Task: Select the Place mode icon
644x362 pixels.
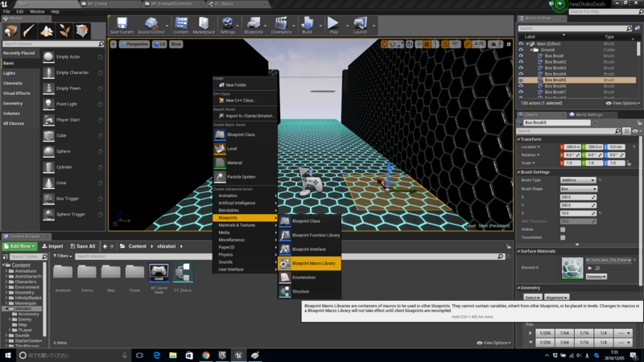Action: [x=10, y=31]
